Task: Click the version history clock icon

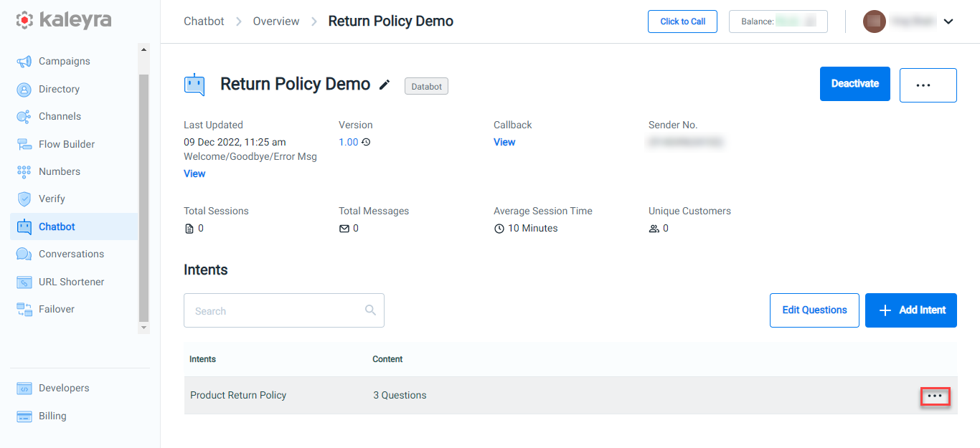Action: (x=366, y=143)
